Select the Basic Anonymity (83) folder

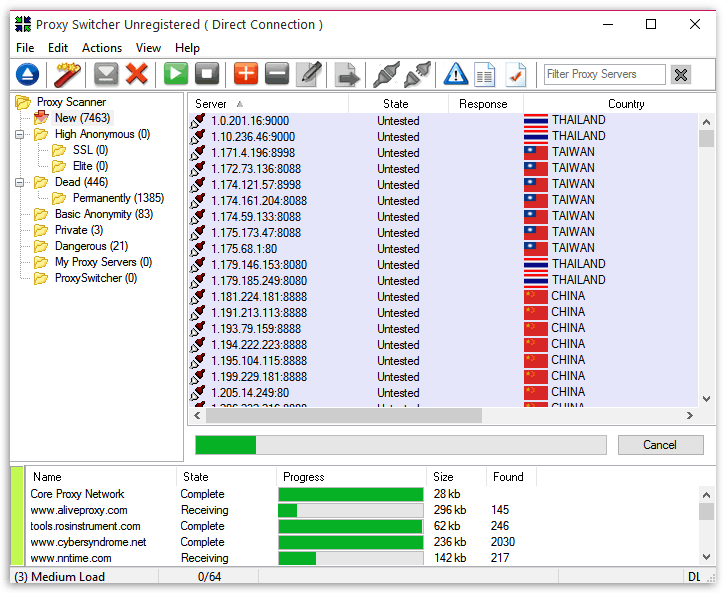tap(103, 214)
